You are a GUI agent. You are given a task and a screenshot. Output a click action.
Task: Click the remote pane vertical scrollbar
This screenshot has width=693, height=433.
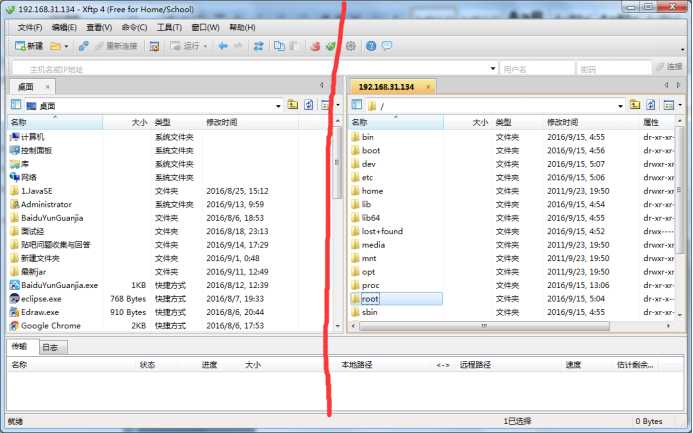pos(679,190)
